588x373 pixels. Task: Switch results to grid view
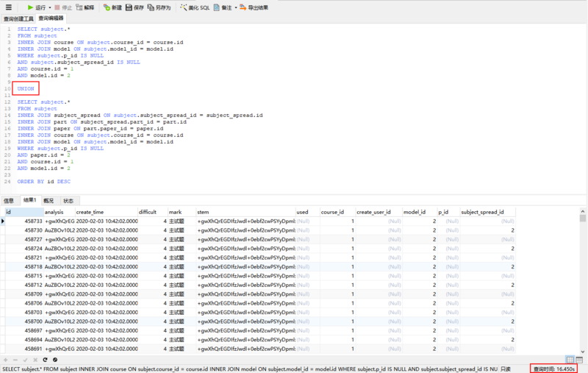[570, 360]
